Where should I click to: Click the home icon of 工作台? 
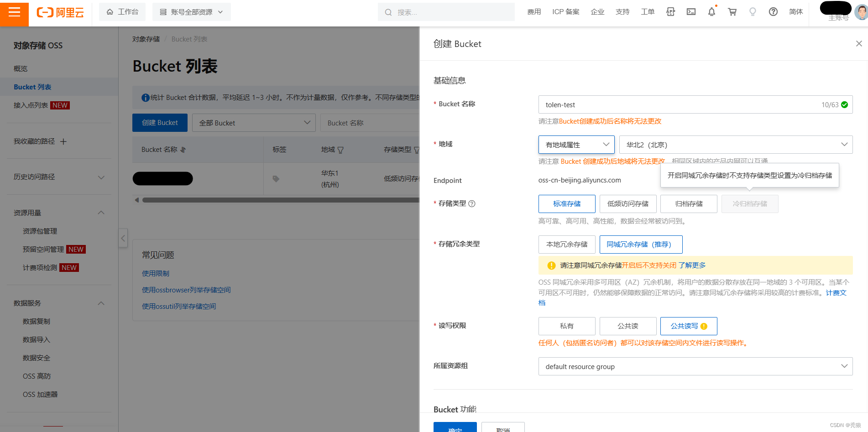(x=110, y=12)
